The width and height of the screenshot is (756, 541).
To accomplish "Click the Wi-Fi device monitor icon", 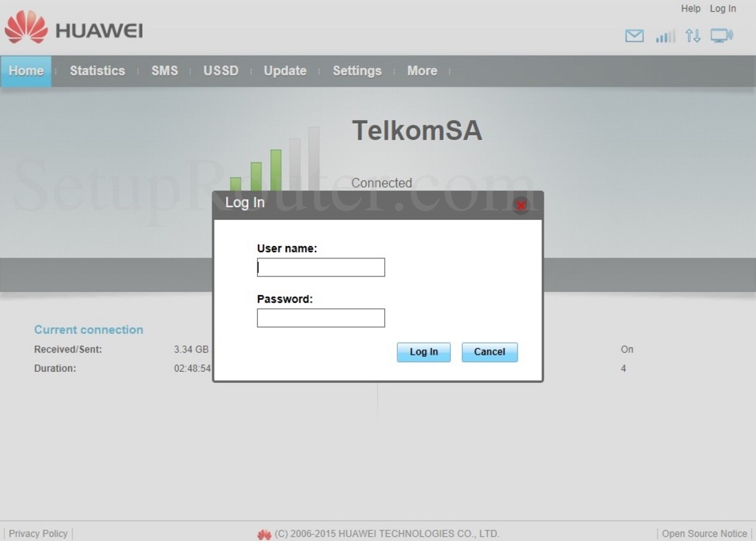I will [722, 36].
